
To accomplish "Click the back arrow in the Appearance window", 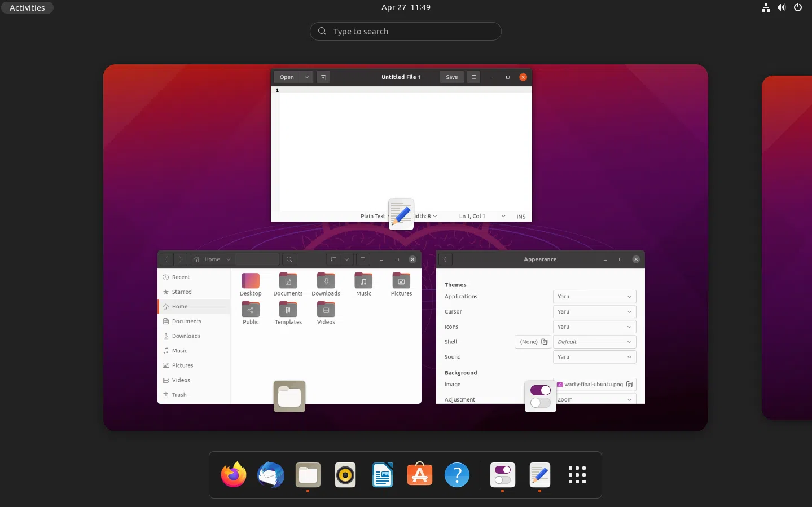I will [x=445, y=259].
